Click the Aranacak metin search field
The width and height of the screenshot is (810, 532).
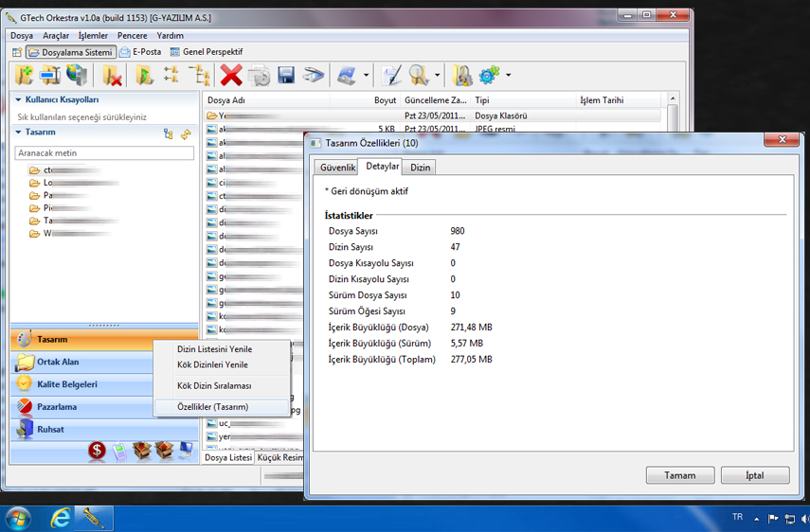click(104, 152)
